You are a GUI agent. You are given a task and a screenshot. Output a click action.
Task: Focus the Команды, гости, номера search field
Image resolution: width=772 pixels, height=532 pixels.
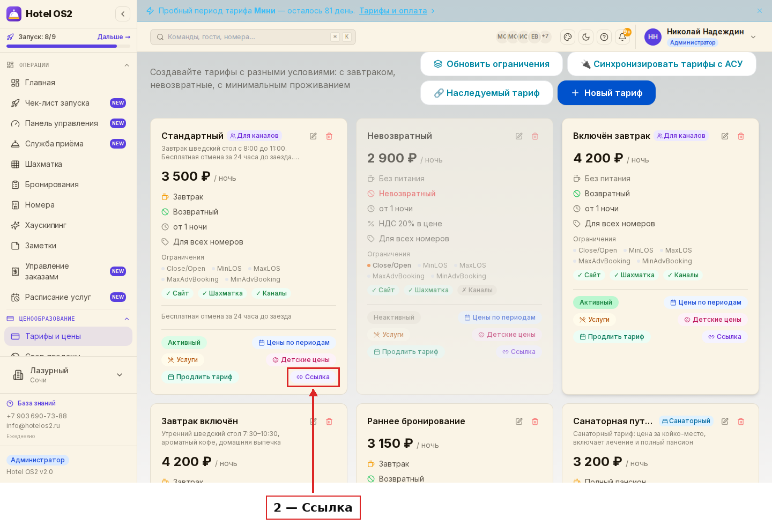pos(253,37)
